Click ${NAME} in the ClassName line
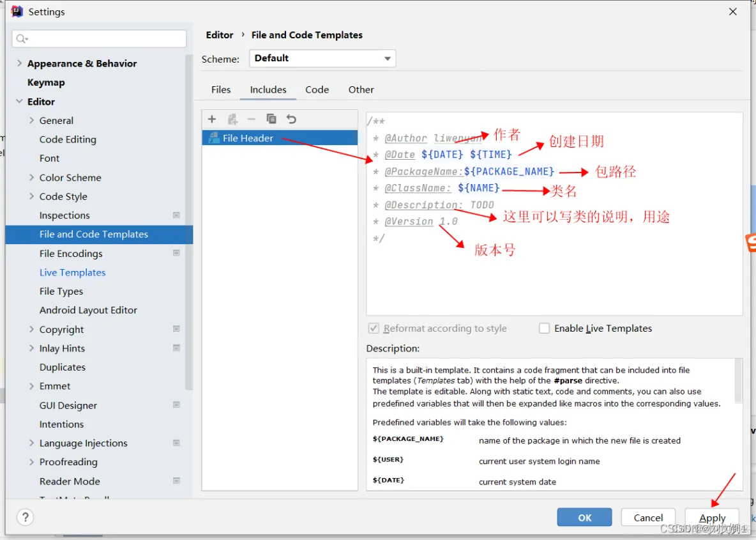This screenshot has height=540, width=756. (x=479, y=188)
